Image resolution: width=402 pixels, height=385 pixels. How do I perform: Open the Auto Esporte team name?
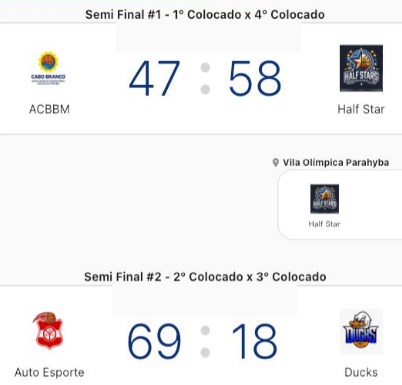[x=49, y=372]
